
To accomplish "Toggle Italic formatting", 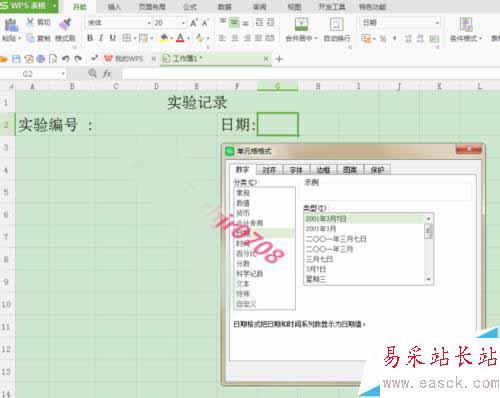I will [x=101, y=38].
